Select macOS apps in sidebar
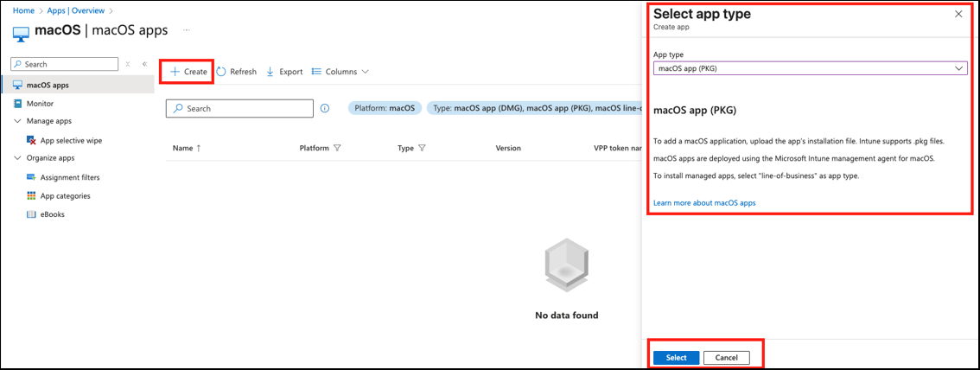This screenshot has height=370, width=980. [48, 85]
